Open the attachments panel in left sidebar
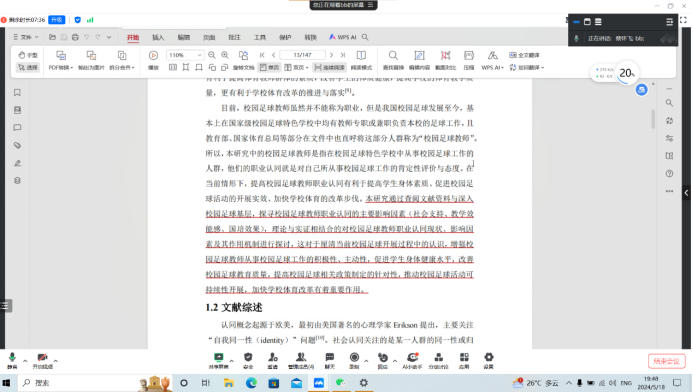Image resolution: width=693 pixels, height=392 pixels. point(17,145)
